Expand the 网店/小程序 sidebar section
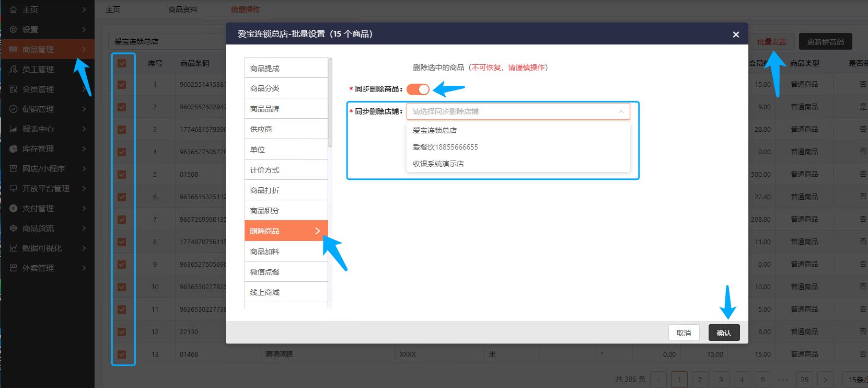The height and width of the screenshot is (388, 868). 84,168
